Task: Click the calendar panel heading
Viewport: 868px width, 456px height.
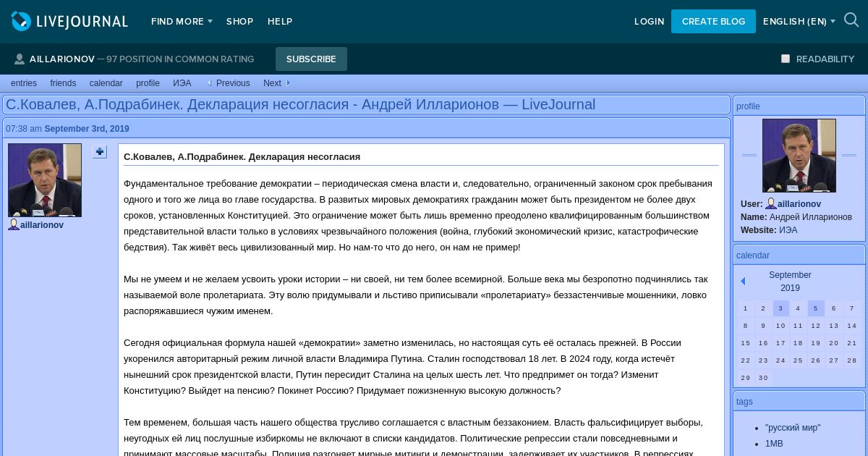Action: click(x=753, y=256)
